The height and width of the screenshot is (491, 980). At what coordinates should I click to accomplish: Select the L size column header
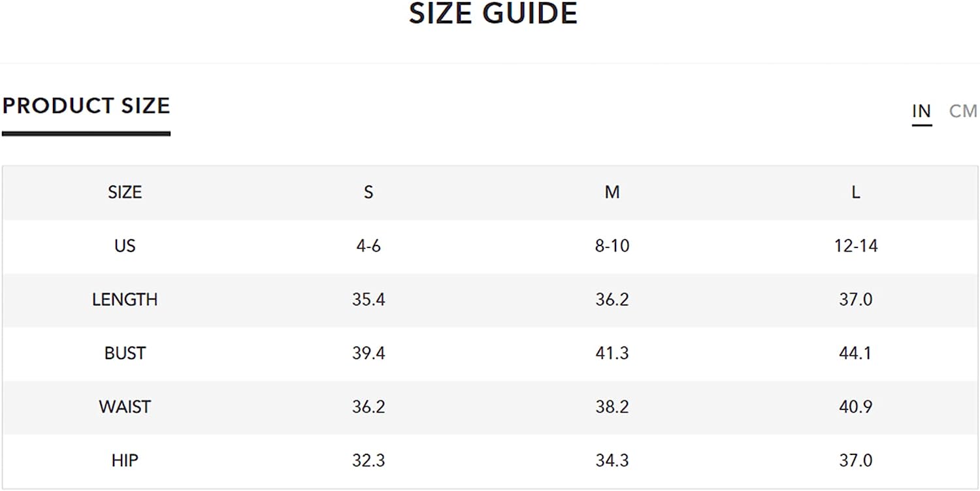(856, 192)
